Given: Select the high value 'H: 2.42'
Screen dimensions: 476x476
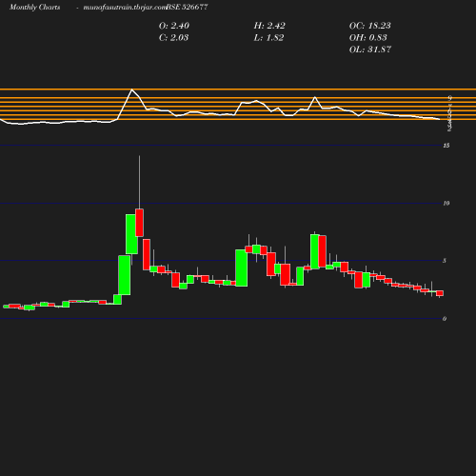Looking at the screenshot, I should coord(269,26).
